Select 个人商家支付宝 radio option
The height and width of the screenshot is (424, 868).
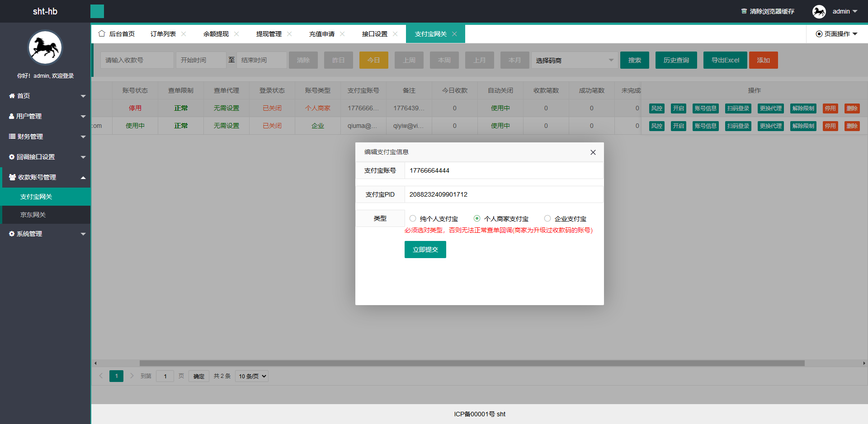pos(477,218)
